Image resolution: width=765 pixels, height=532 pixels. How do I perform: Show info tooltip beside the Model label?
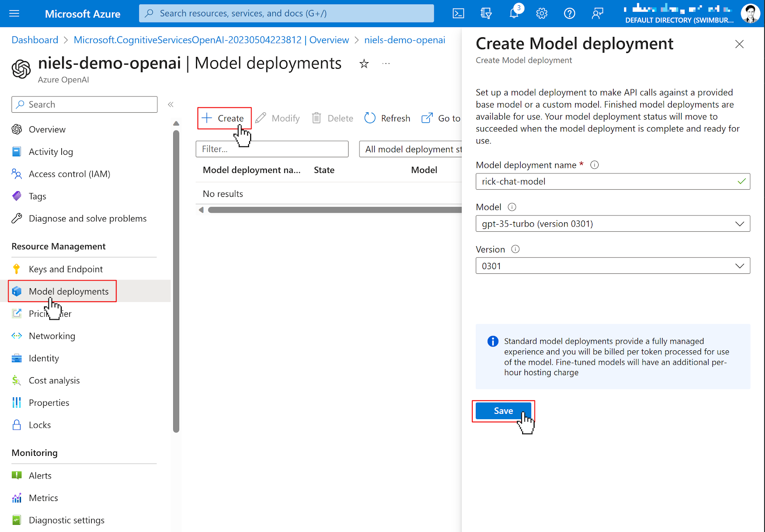pos(512,207)
